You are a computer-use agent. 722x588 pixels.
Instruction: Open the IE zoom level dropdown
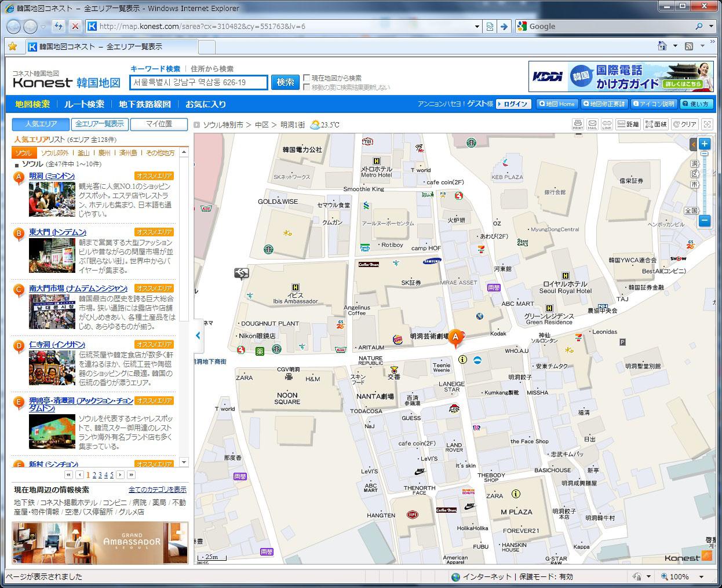pos(701,576)
